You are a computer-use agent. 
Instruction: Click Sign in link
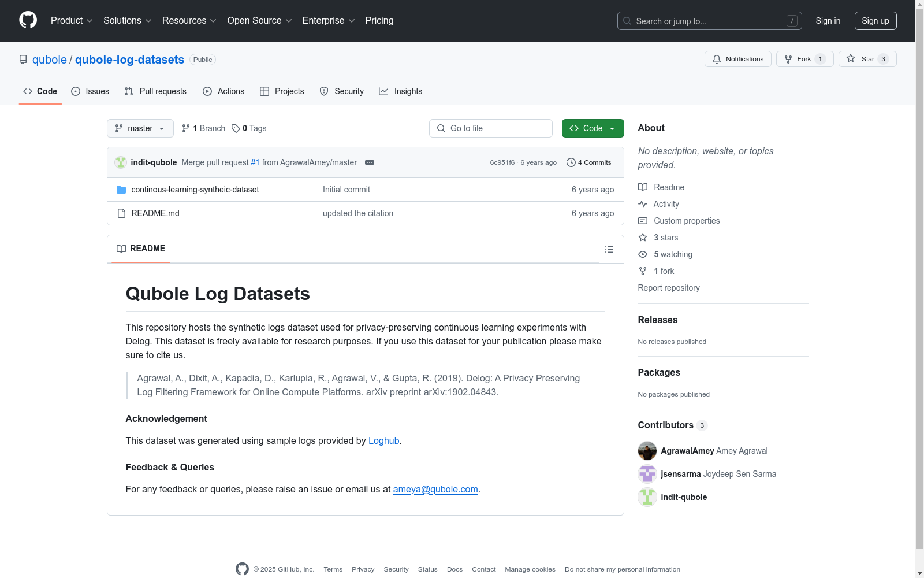point(828,21)
